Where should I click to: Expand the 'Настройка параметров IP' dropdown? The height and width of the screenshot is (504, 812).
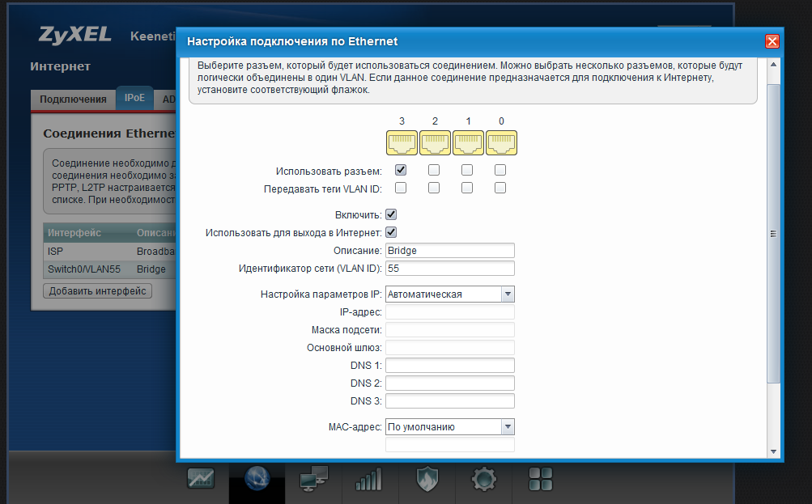[450, 294]
